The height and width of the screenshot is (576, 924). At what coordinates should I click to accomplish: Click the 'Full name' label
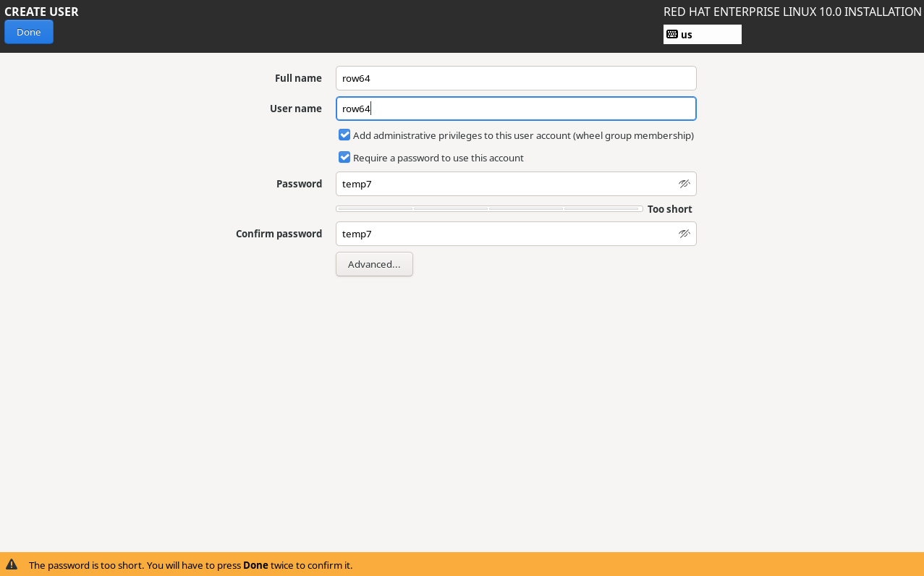point(298,78)
